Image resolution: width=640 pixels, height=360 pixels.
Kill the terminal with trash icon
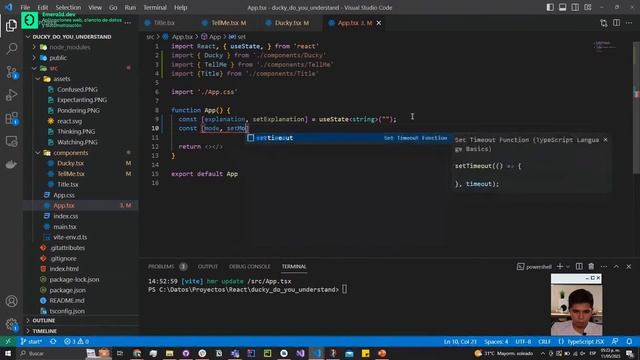tap(591, 267)
